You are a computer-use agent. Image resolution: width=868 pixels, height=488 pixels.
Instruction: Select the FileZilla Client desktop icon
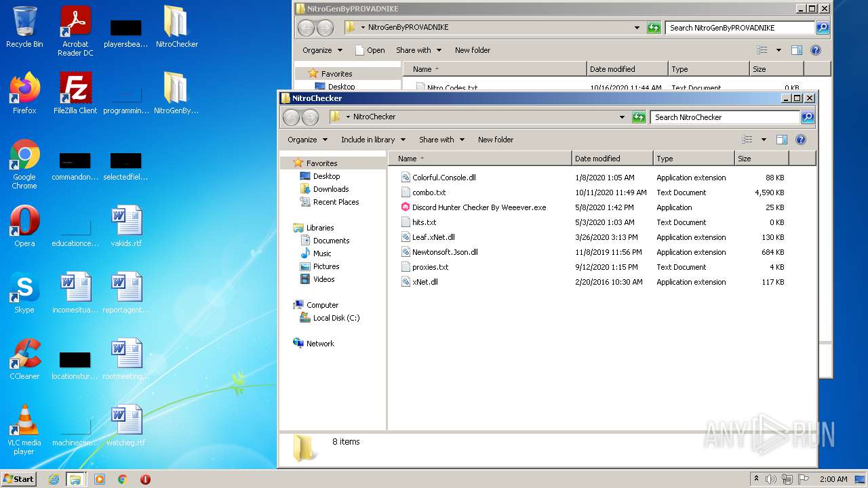[75, 94]
